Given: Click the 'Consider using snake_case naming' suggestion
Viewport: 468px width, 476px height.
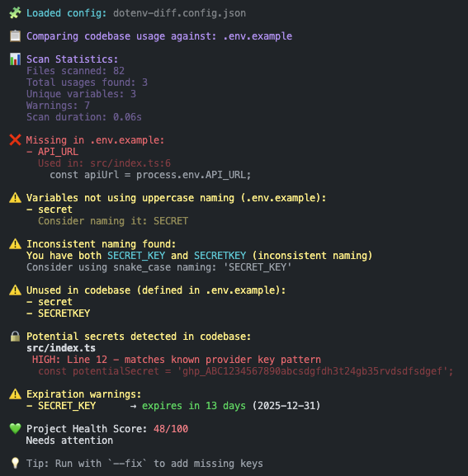Looking at the screenshot, I should coord(158,267).
